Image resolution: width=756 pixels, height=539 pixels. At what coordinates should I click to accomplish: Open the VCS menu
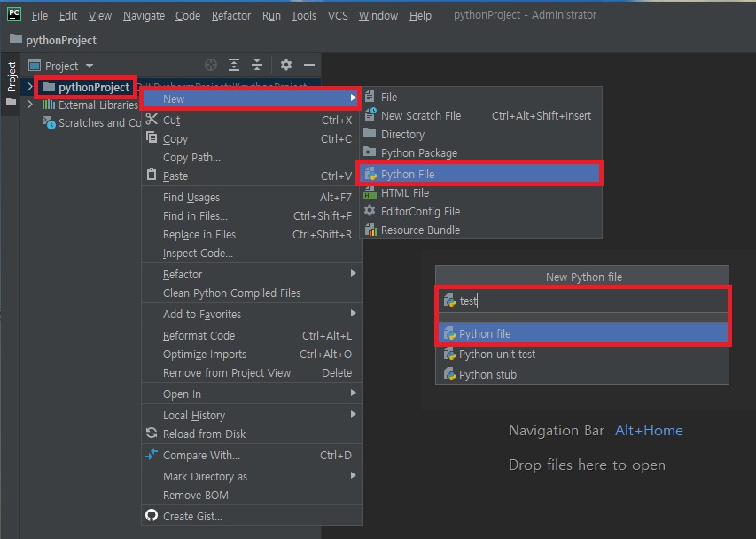pos(338,15)
